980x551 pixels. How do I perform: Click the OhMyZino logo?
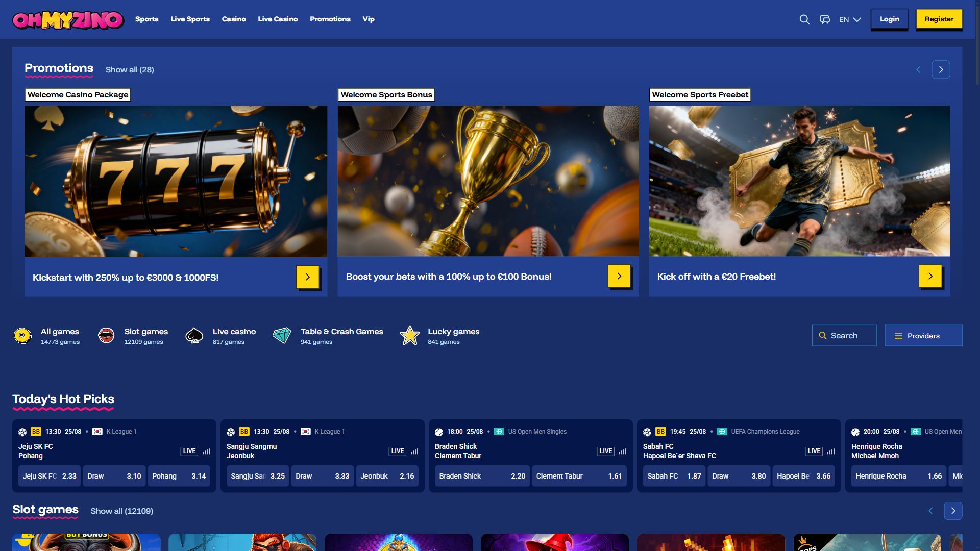pos(68,20)
